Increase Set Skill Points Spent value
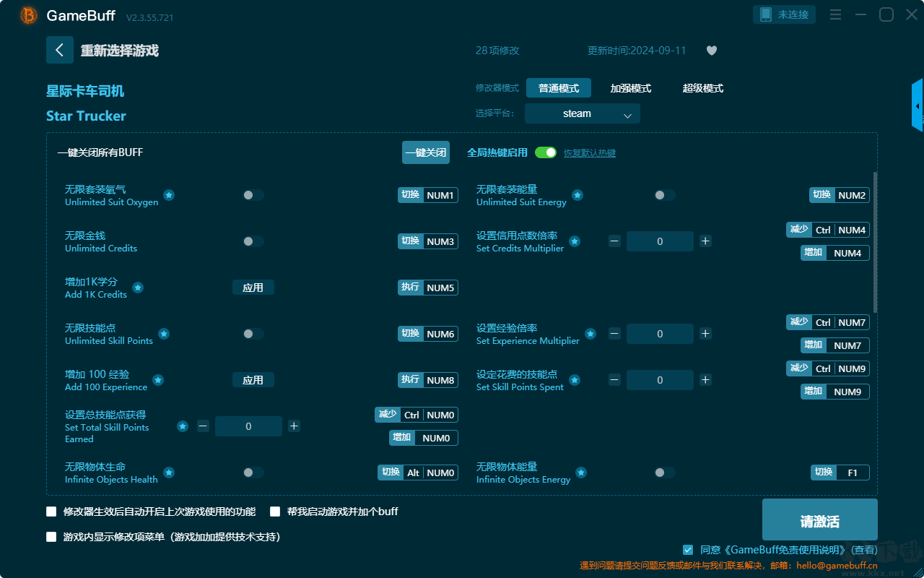 (x=705, y=380)
